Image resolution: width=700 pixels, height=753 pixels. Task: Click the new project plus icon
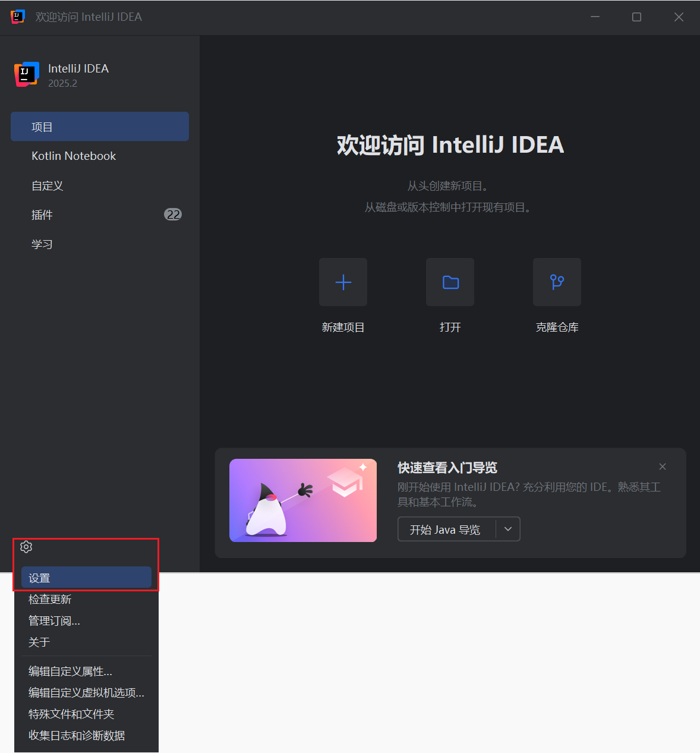(x=343, y=282)
